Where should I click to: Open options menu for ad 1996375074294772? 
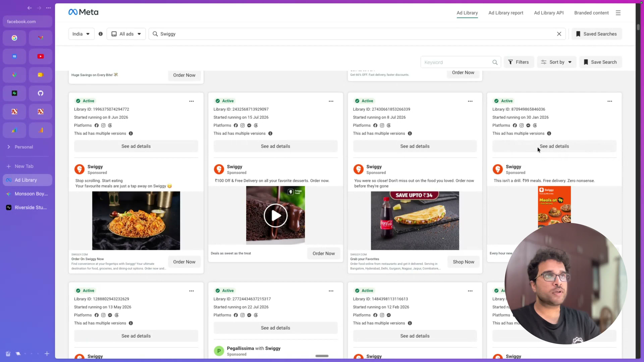(192, 101)
